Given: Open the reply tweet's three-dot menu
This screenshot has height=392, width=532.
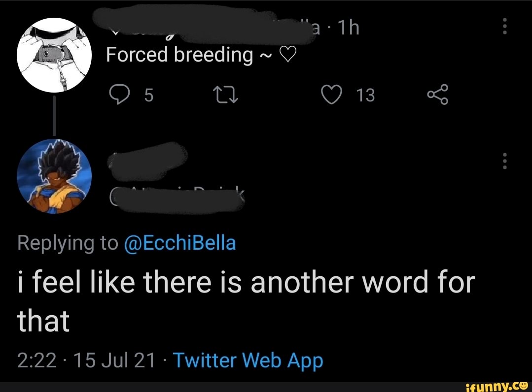Looking at the screenshot, I should pyautogui.click(x=504, y=160).
